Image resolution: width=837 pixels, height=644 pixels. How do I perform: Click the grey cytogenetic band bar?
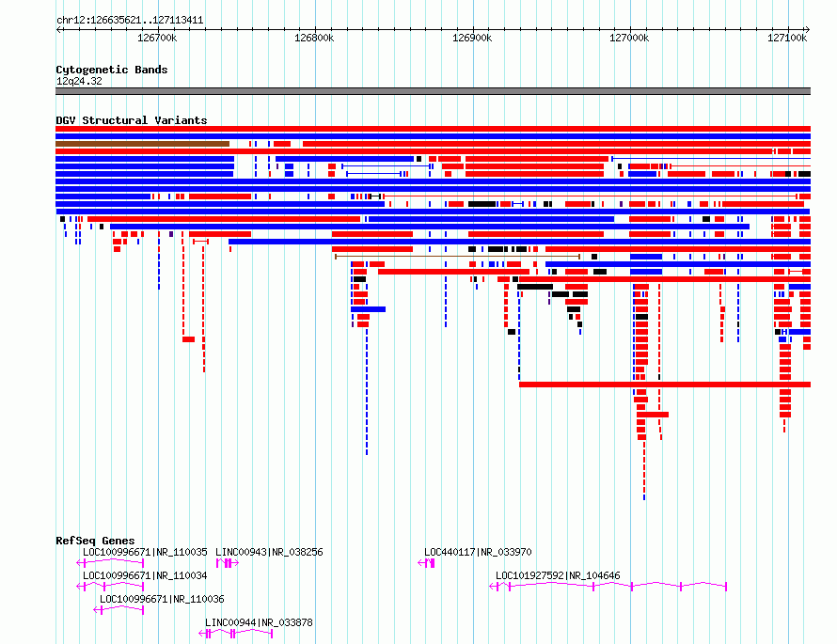433,91
